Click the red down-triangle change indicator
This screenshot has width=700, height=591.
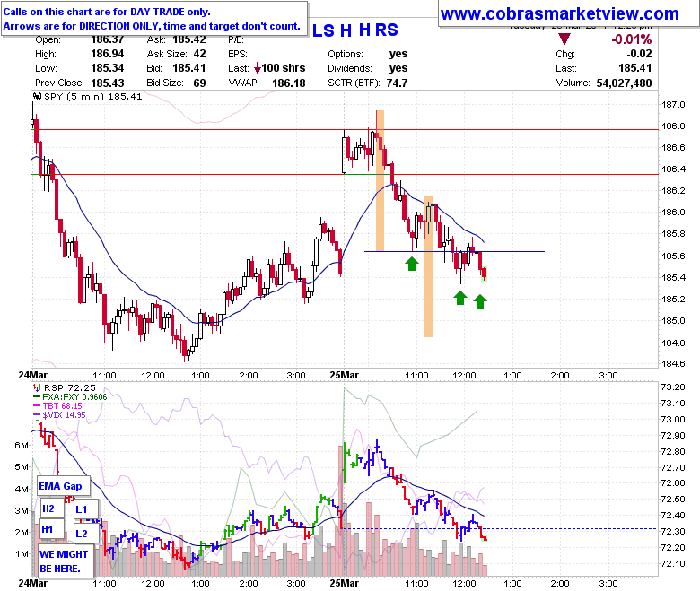pos(564,39)
